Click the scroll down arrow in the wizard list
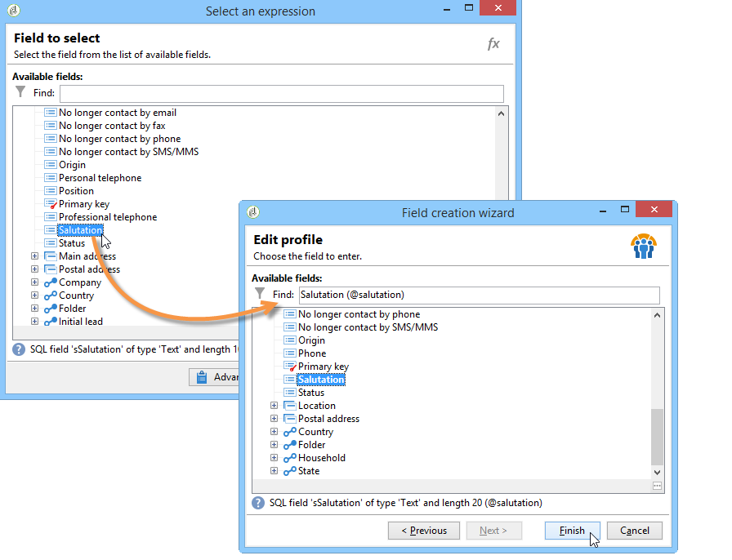732x560 pixels. (658, 473)
